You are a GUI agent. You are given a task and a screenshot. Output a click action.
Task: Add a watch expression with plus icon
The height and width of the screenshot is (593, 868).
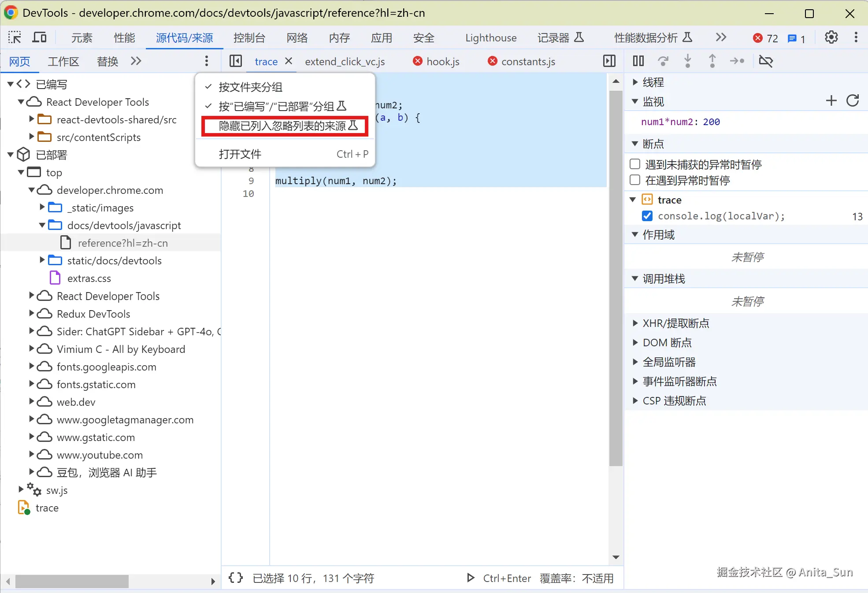click(831, 101)
